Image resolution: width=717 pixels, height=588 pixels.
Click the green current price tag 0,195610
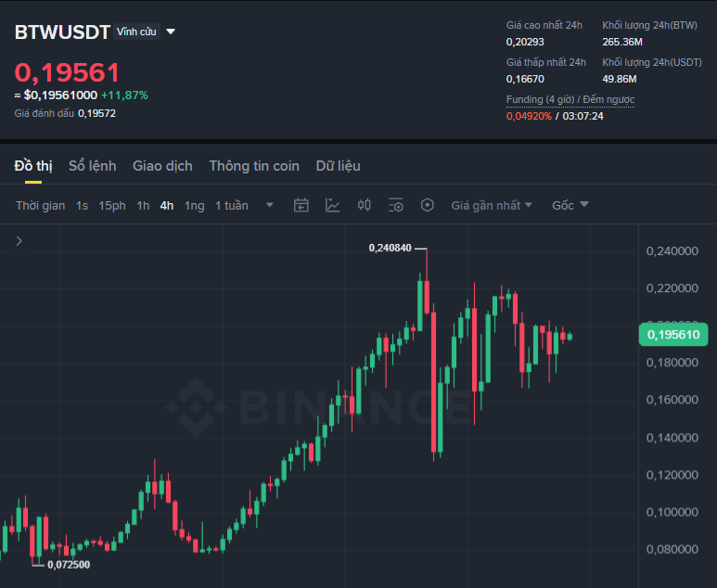673,334
